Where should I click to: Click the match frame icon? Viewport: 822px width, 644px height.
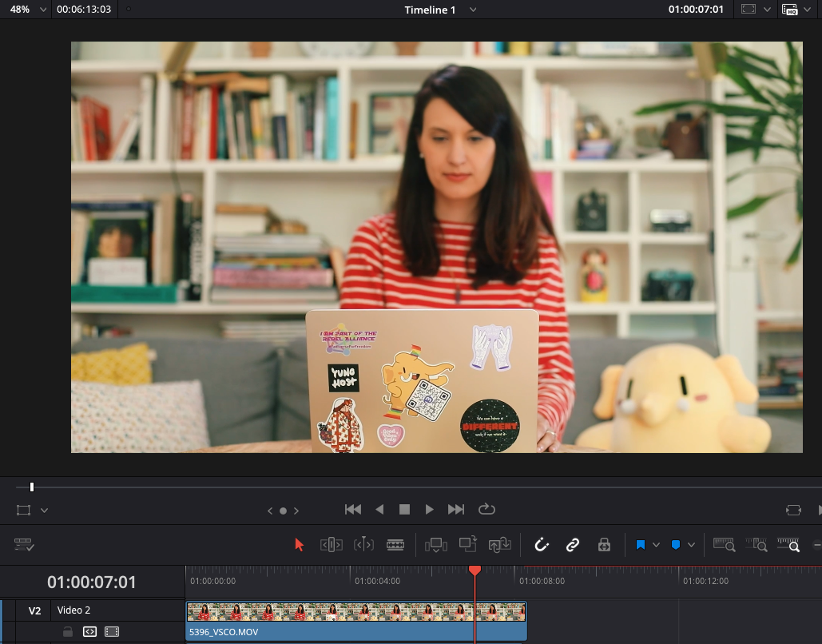pos(794,511)
